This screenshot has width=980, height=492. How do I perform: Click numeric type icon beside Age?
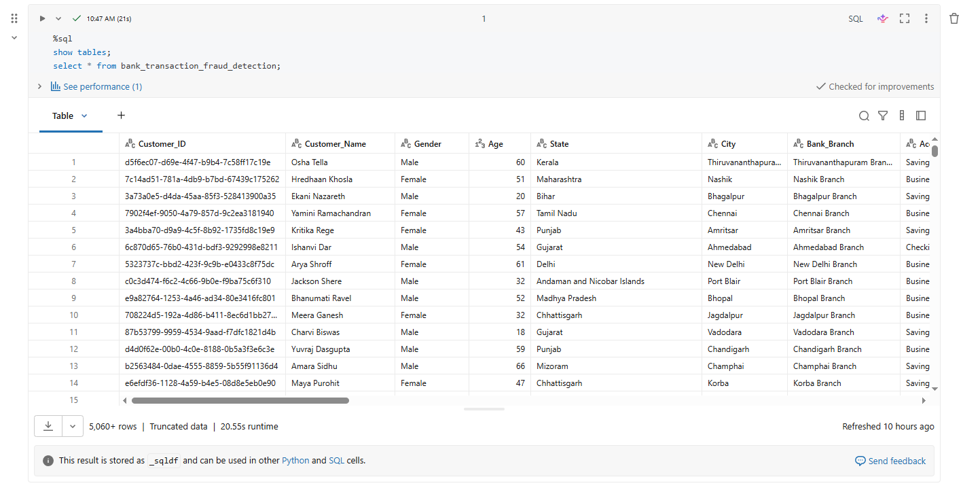[x=479, y=144]
